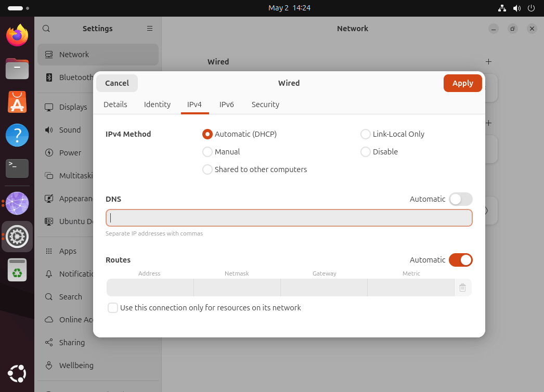This screenshot has height=392, width=544.
Task: Click the trash icon to delete the route row
Action: 462,288
